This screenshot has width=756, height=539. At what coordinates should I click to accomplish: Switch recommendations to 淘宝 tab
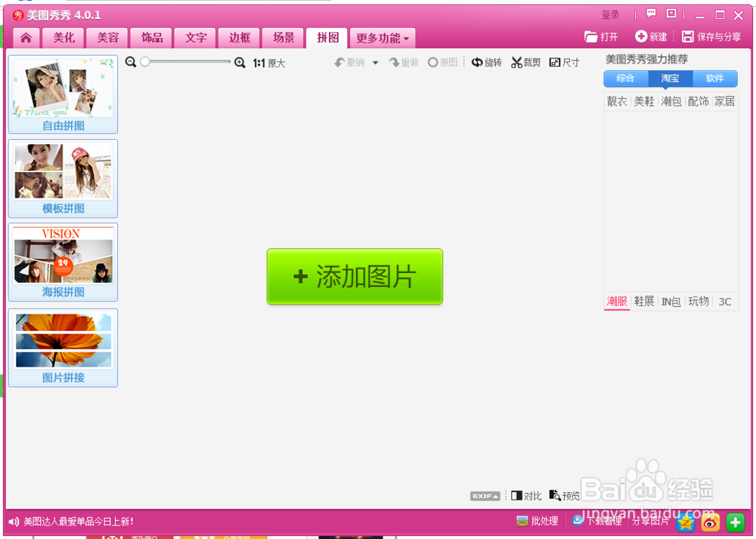click(670, 78)
